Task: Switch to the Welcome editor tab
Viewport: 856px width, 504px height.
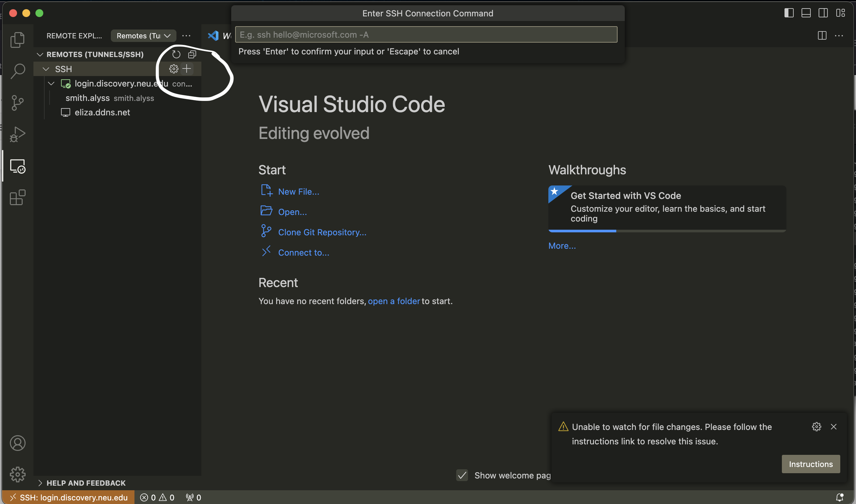Action: coord(219,36)
